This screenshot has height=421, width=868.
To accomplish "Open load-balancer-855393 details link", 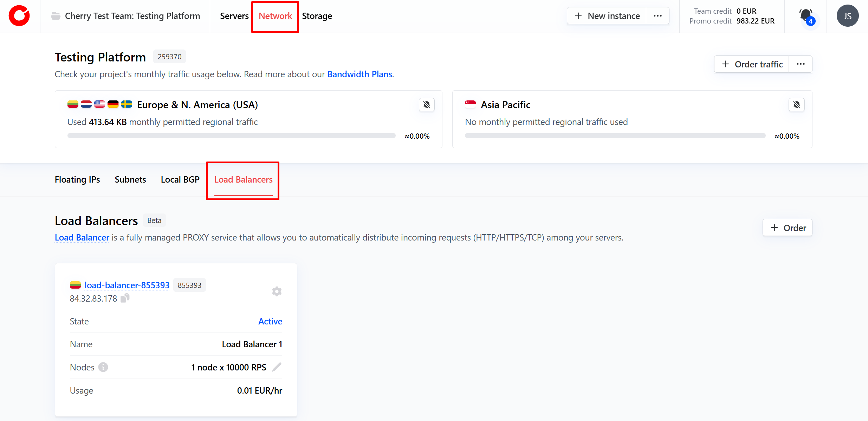I will pos(127,285).
